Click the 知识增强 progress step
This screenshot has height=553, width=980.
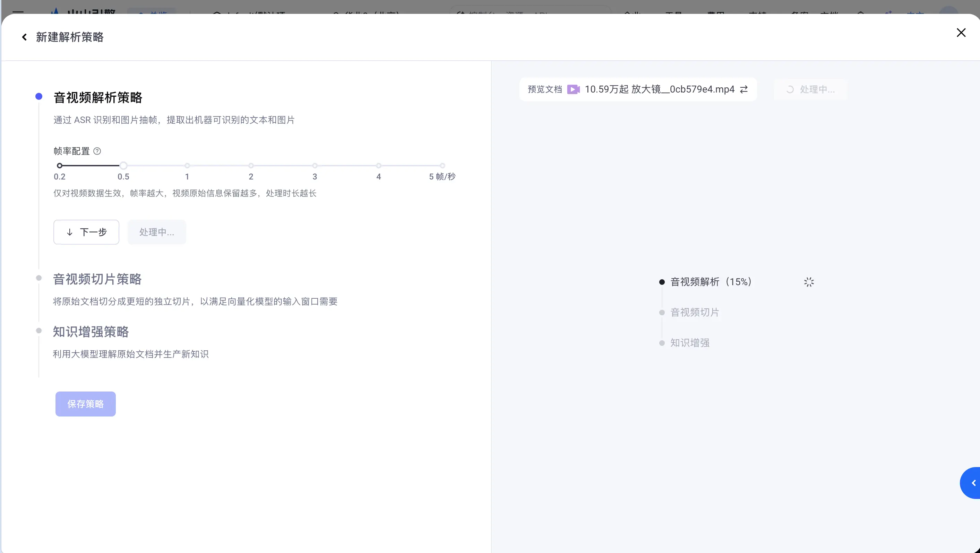[x=690, y=343]
